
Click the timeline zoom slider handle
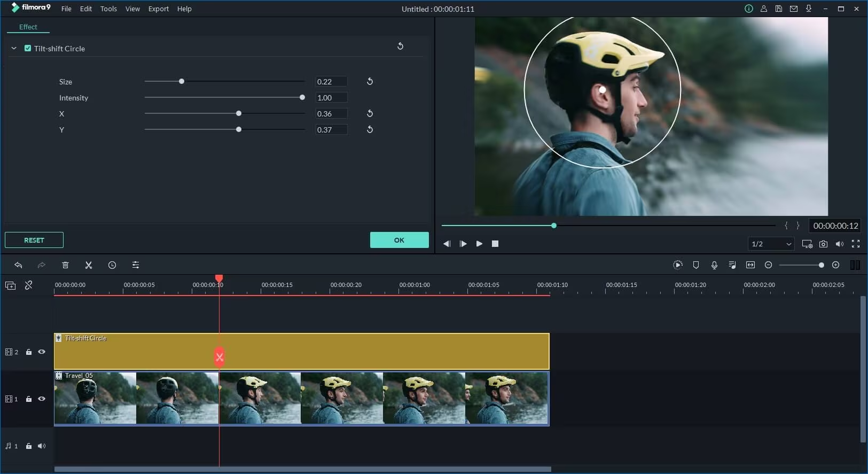(x=822, y=265)
